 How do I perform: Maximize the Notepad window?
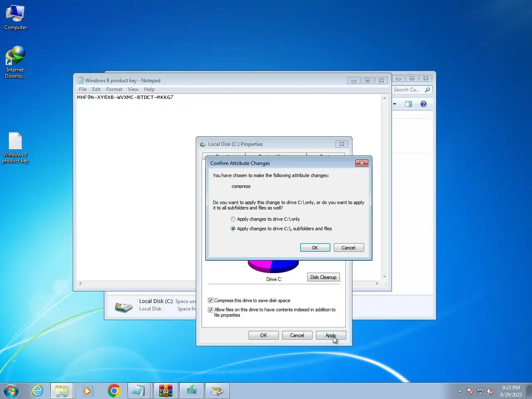367,81
